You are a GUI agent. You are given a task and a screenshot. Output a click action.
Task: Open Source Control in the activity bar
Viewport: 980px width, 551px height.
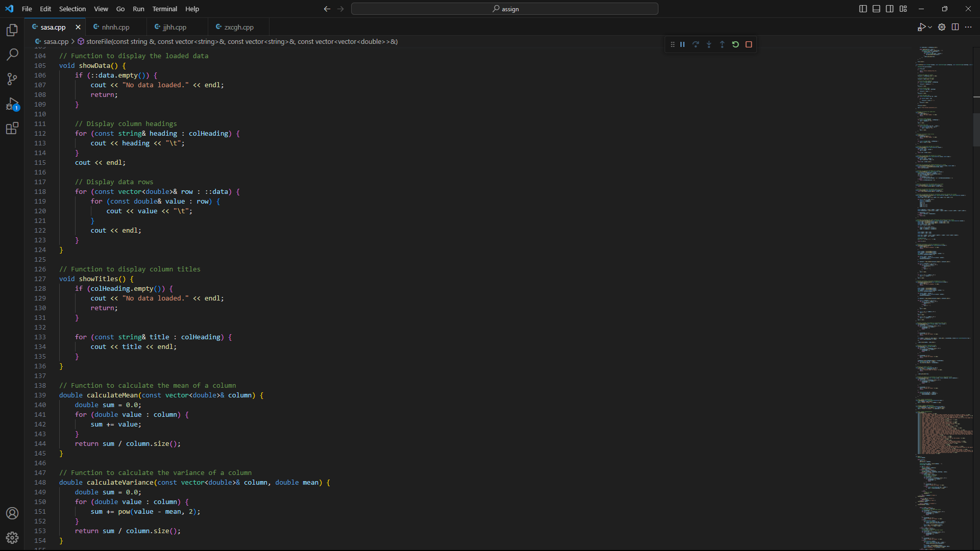12,79
